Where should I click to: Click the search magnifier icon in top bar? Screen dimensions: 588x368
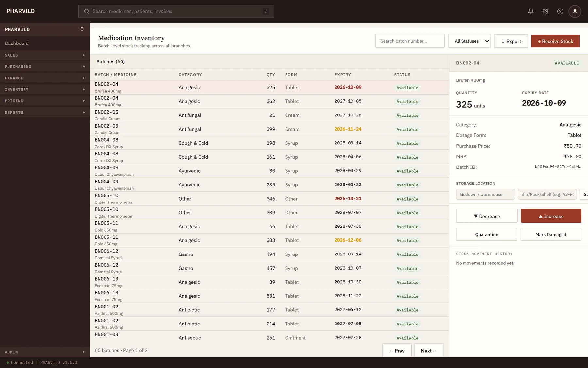87,11
